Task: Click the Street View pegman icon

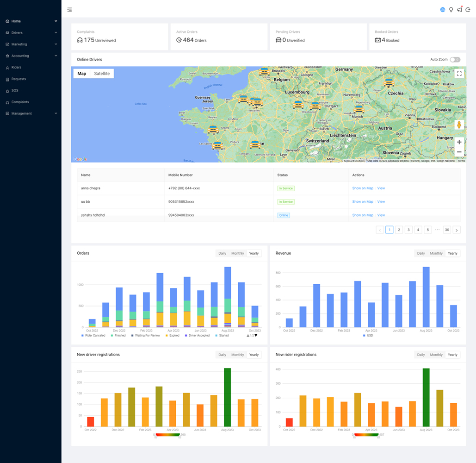Action: click(459, 125)
